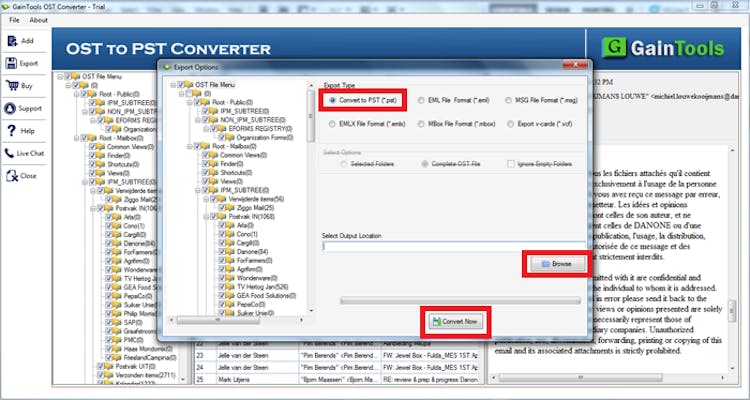Open the About menu
The height and width of the screenshot is (400, 750).
(38, 20)
